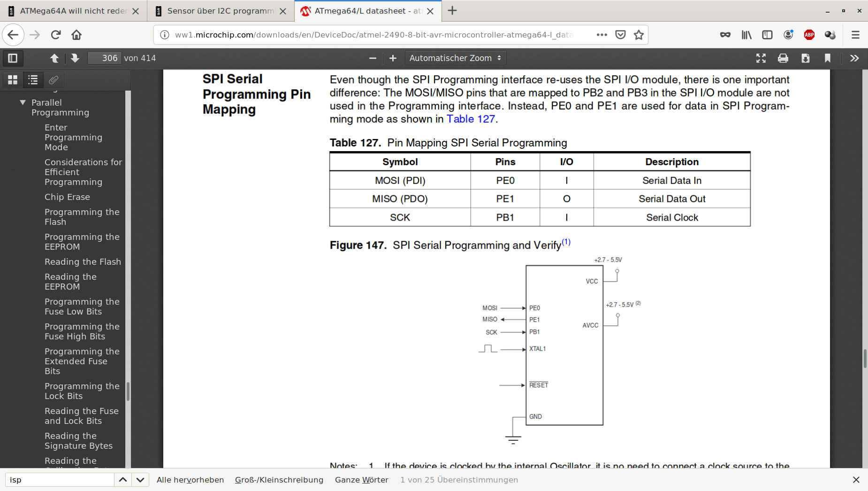Screen dimensions: 868x491
Task: Toggle Ganze Wörter whole words option
Action: click(362, 480)
